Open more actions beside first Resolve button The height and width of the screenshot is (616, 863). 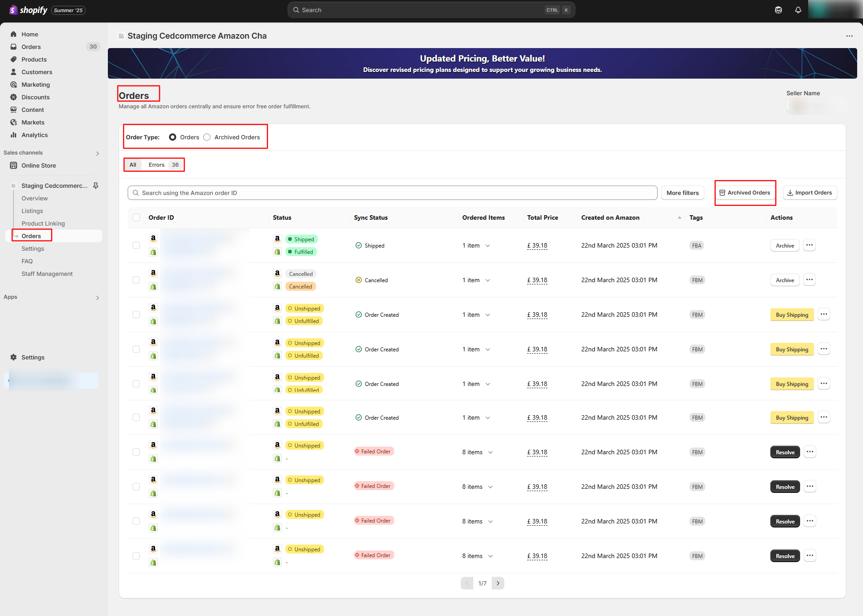tap(810, 452)
